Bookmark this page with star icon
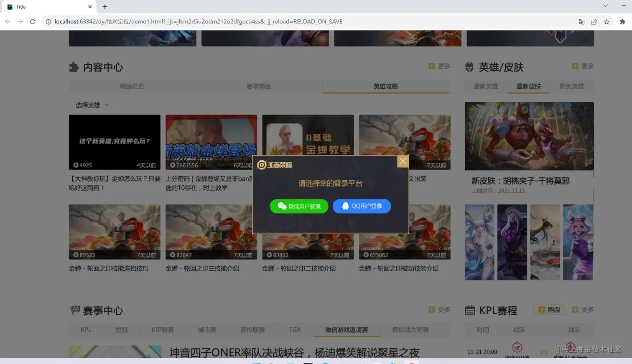This screenshot has height=364, width=632. click(x=607, y=22)
